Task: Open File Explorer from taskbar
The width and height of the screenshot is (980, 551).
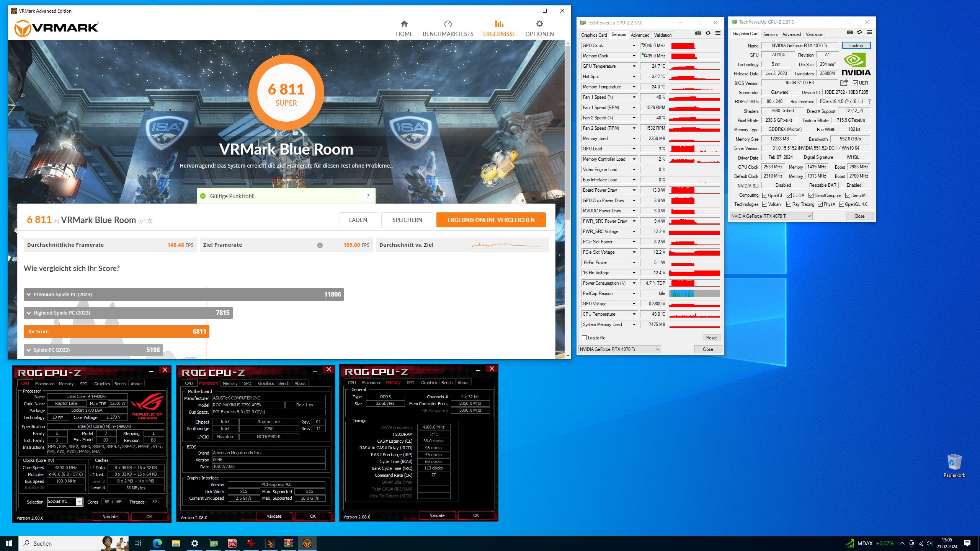Action: pyautogui.click(x=176, y=543)
